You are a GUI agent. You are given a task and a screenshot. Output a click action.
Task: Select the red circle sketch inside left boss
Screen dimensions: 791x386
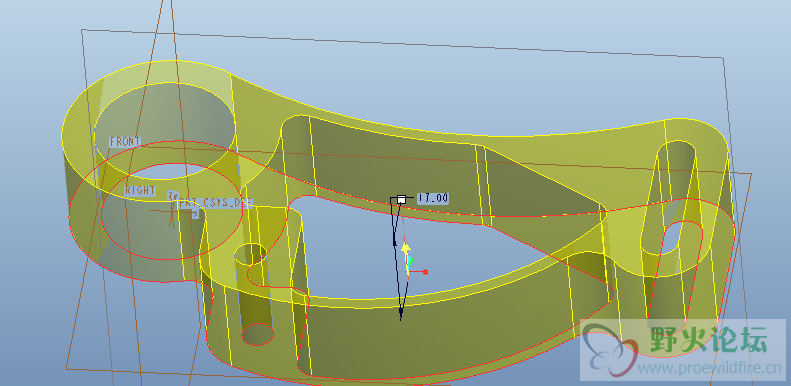[172, 211]
